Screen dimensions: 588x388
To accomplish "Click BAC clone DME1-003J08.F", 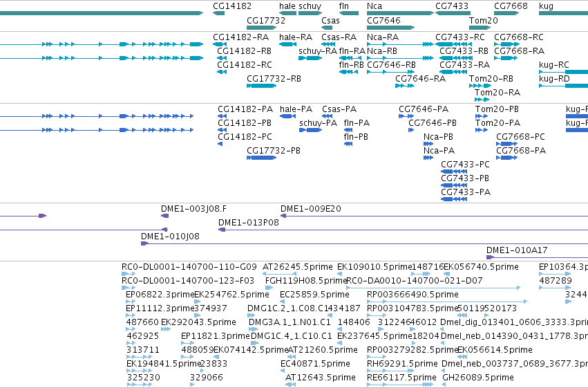I will pyautogui.click(x=193, y=209).
